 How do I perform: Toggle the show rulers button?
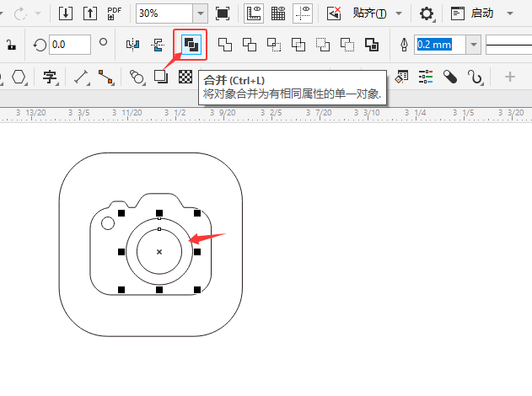254,13
